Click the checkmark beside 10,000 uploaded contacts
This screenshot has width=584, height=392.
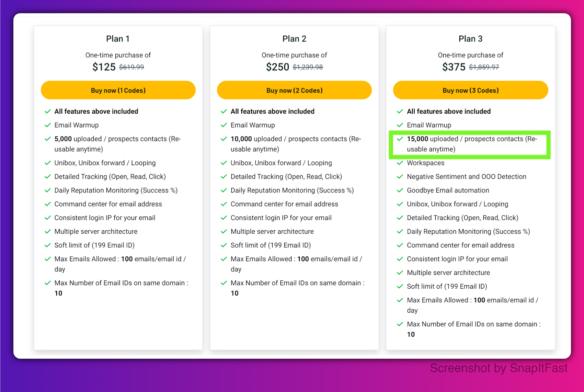(224, 139)
